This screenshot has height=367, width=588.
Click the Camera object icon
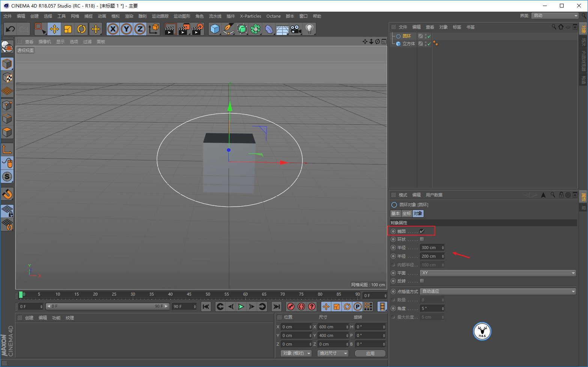click(296, 29)
